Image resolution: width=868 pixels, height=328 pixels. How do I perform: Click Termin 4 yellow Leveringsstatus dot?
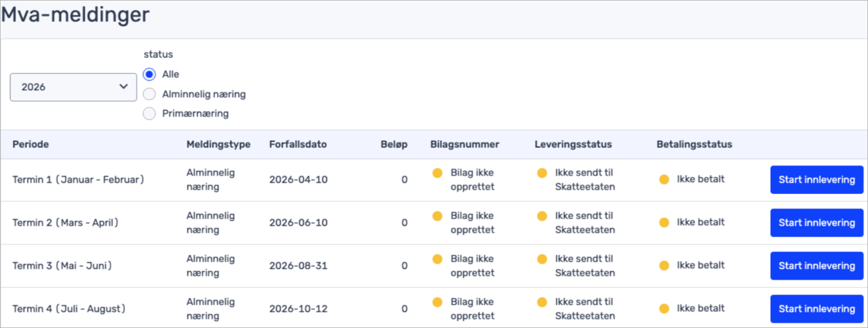[x=542, y=302]
